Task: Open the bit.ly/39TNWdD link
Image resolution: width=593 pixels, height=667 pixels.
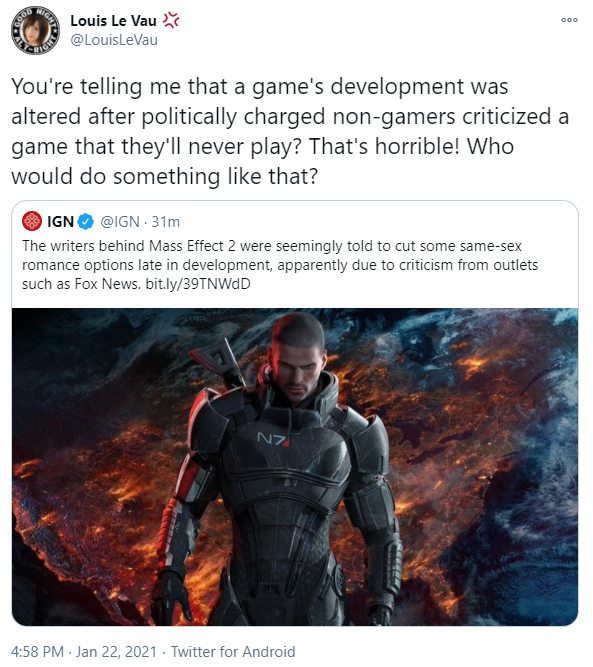Action: [198, 284]
